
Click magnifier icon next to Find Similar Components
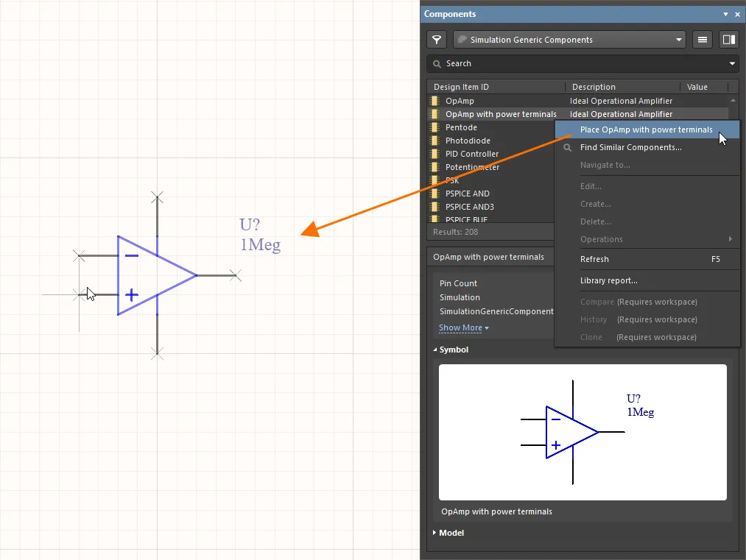pos(568,147)
